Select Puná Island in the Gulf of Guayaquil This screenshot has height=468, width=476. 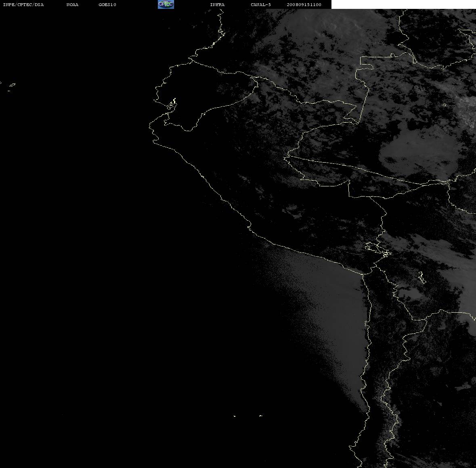pos(172,104)
